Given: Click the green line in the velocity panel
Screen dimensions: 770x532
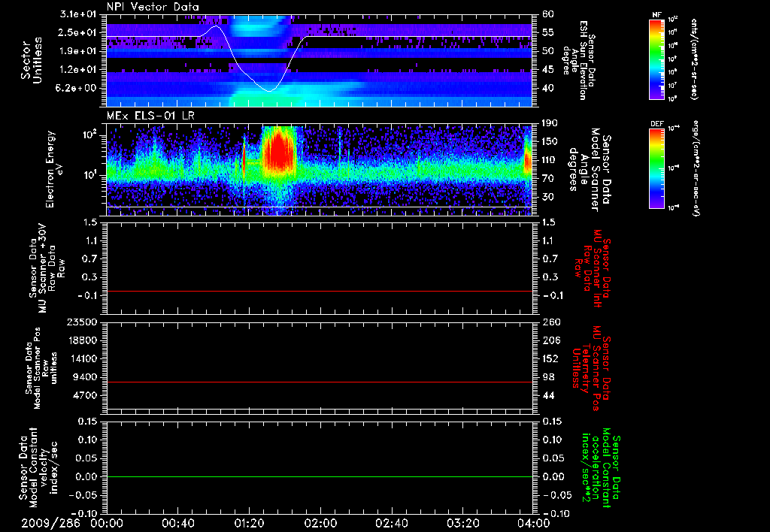Looking at the screenshot, I should coord(319,476).
